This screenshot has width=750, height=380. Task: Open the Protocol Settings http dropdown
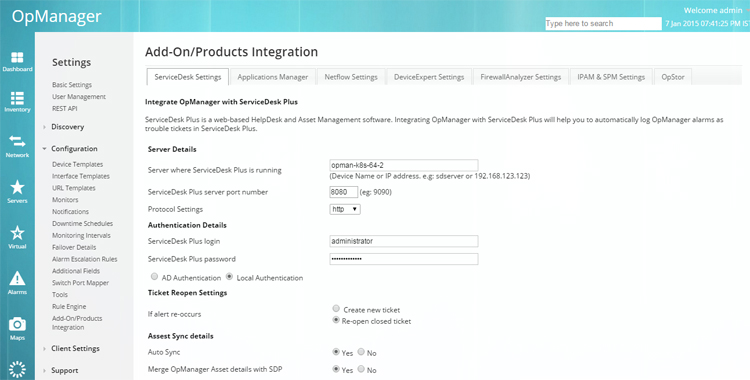pos(345,209)
